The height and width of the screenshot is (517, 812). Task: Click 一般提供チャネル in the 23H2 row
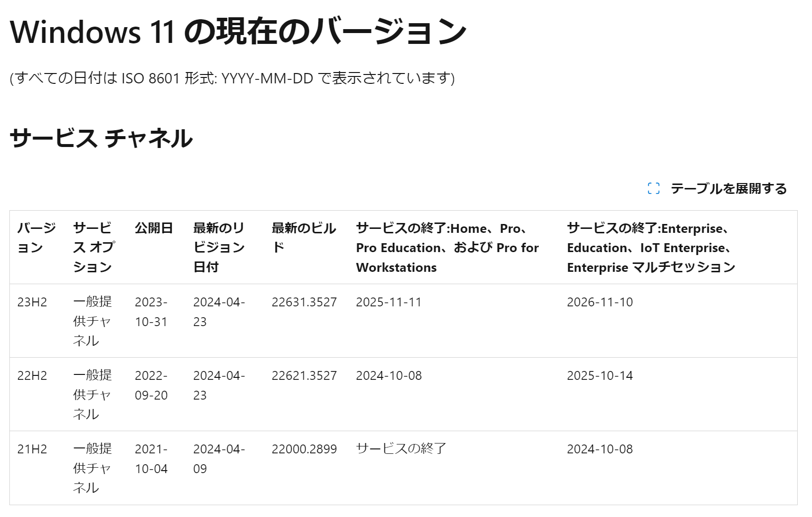click(93, 321)
